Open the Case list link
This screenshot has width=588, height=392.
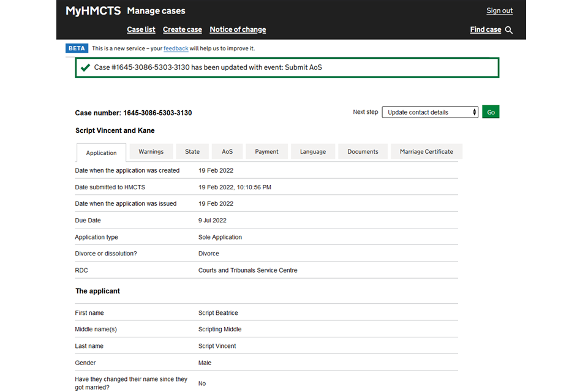click(x=141, y=29)
